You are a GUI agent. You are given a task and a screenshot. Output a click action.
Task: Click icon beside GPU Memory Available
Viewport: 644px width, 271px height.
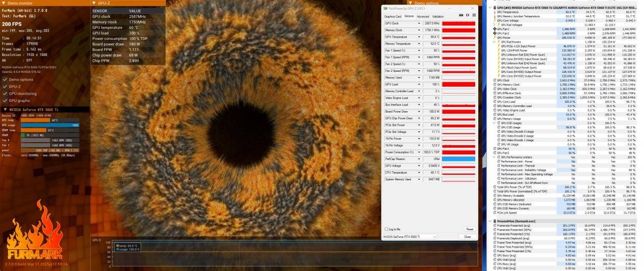pos(494,196)
